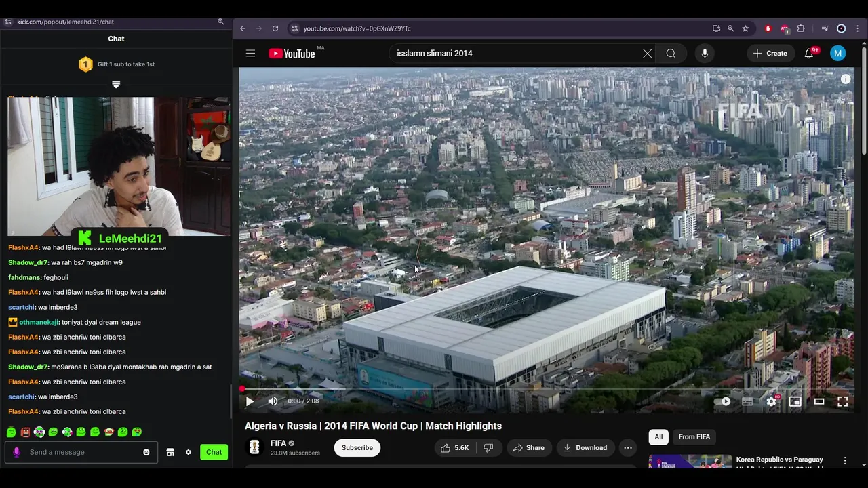This screenshot has width=868, height=488.
Task: Click the red video progress bar
Action: (x=547, y=389)
